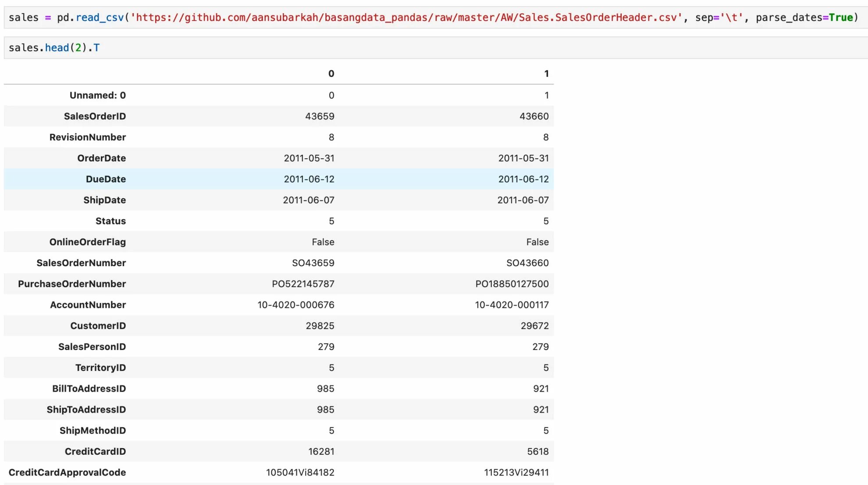Click the OnlineOrderFlag row label
Viewport: 868px width, 485px height.
tap(87, 242)
